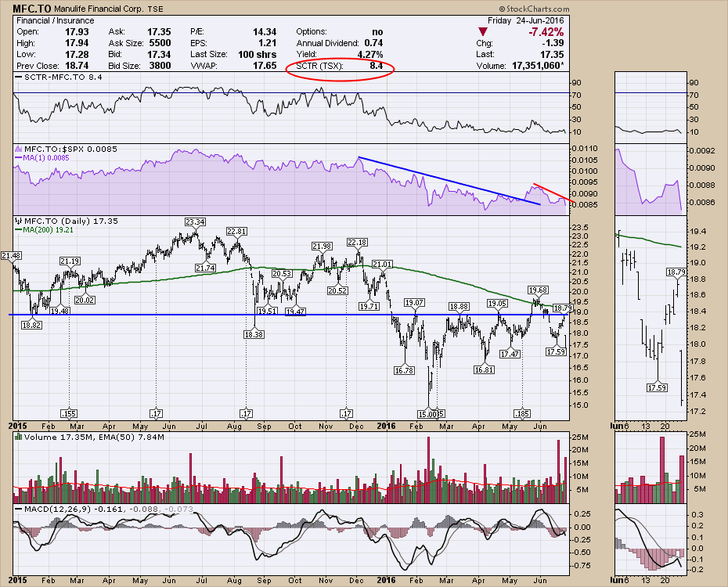Click the SCTR (TSX) value 8.4
The width and height of the screenshot is (728, 587).
(376, 66)
